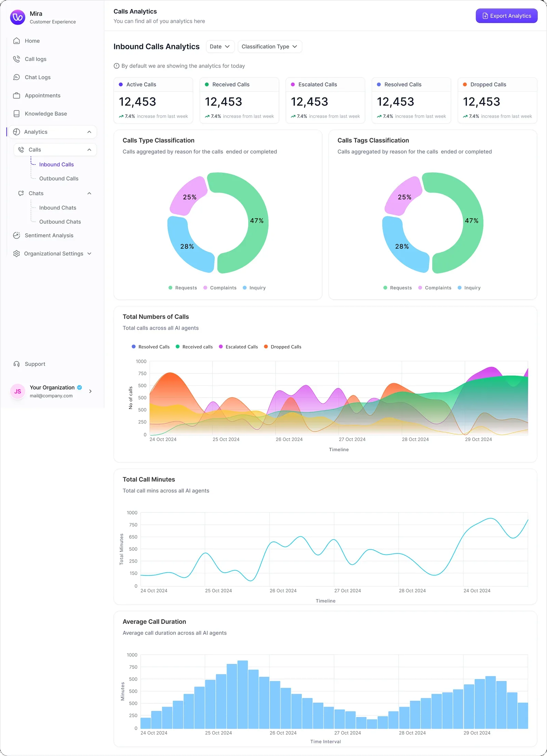Screen dimensions: 547x756
Task: Select Outbound Chats in sidebar tree
Action: coord(60,222)
